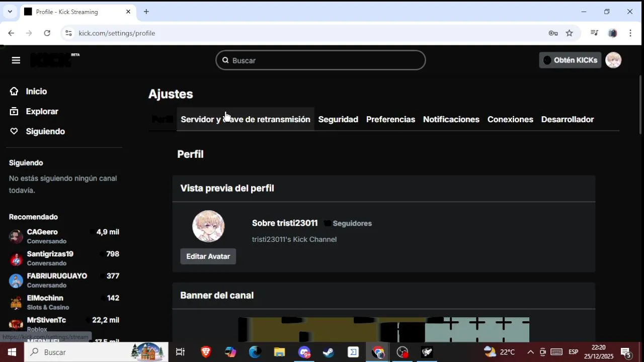Click the Windows taskbar Buscar box

(96, 352)
